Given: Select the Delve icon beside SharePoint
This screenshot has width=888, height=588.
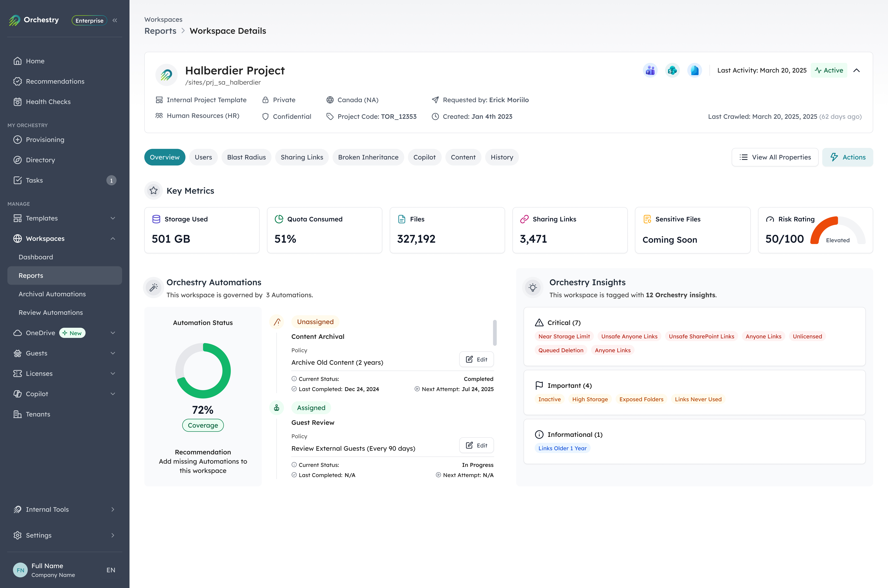Looking at the screenshot, I should (x=694, y=70).
